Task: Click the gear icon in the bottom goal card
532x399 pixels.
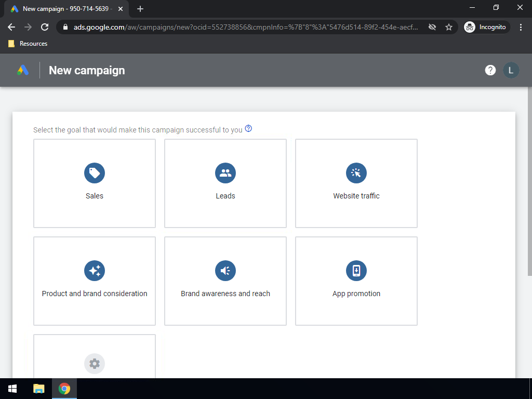Action: coord(95,364)
